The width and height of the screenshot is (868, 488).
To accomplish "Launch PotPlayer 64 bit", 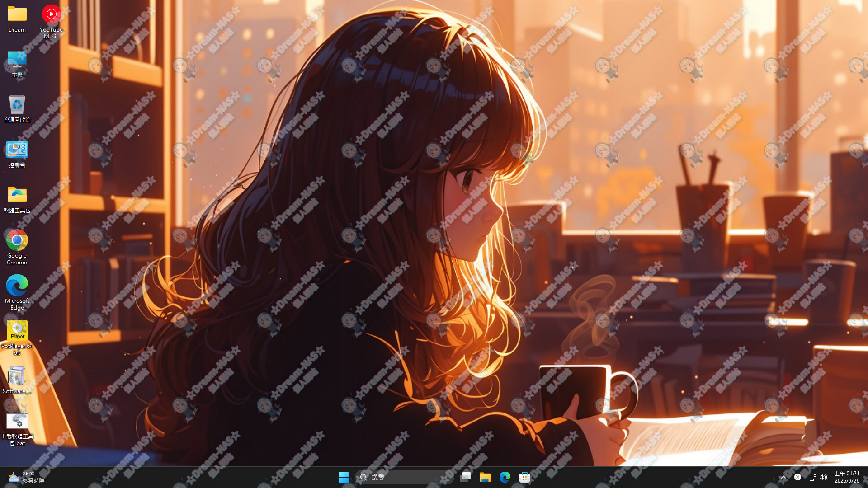I will point(17,329).
